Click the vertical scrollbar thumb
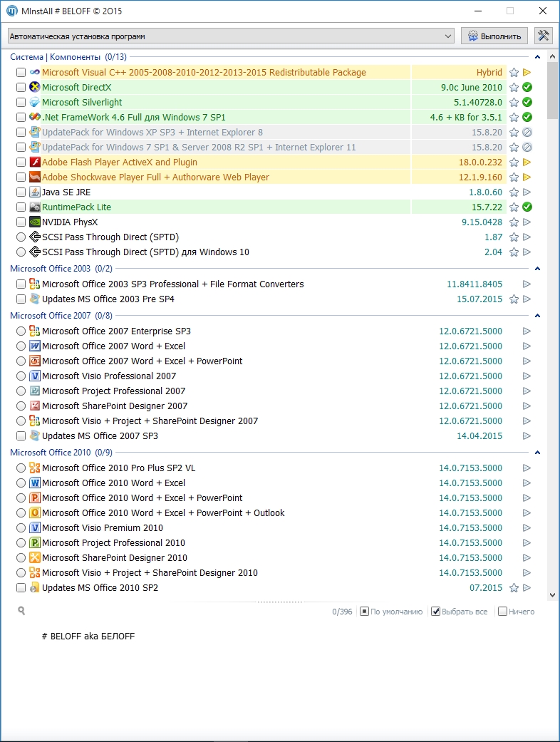The width and height of the screenshot is (560, 742). tap(552, 91)
